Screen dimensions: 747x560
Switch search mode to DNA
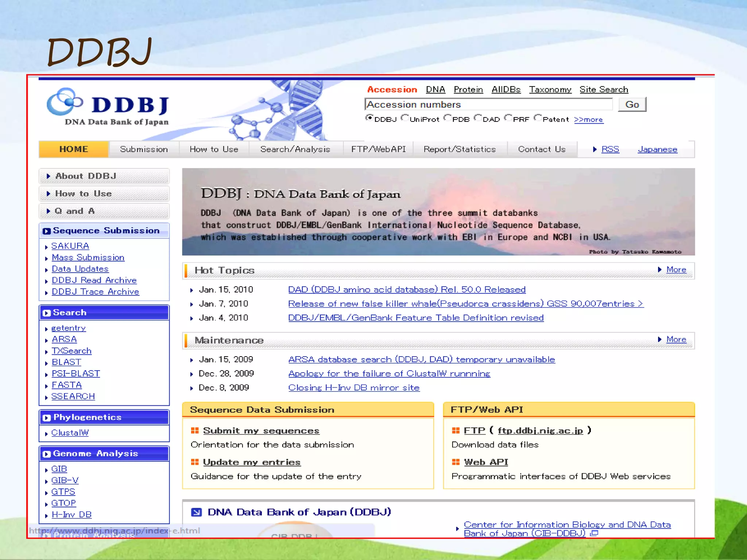click(x=436, y=89)
